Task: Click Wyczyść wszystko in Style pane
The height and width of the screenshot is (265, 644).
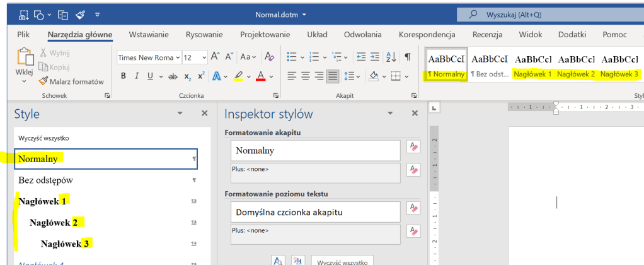Action: pos(43,138)
